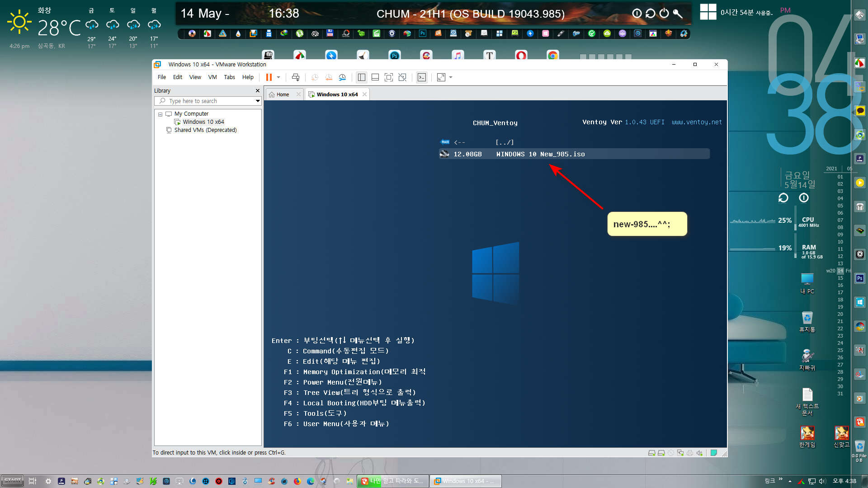
Task: Open the 지빠귀 desktop icon
Action: tap(807, 360)
